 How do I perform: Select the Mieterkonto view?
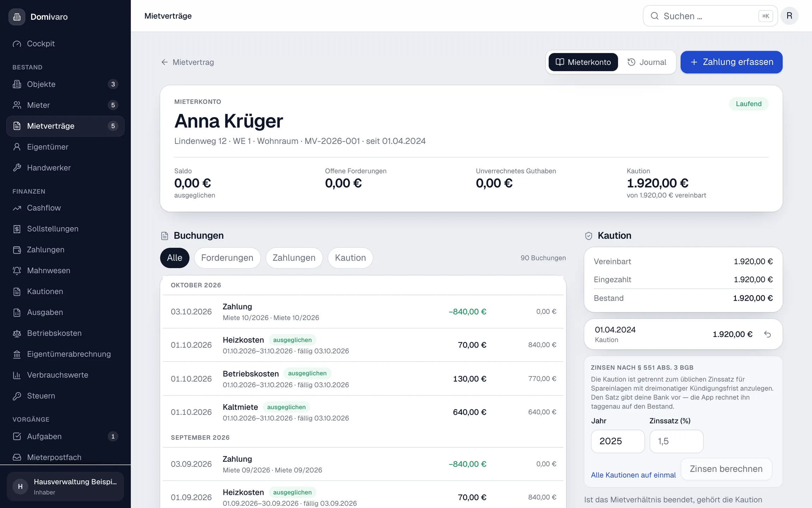click(x=583, y=62)
